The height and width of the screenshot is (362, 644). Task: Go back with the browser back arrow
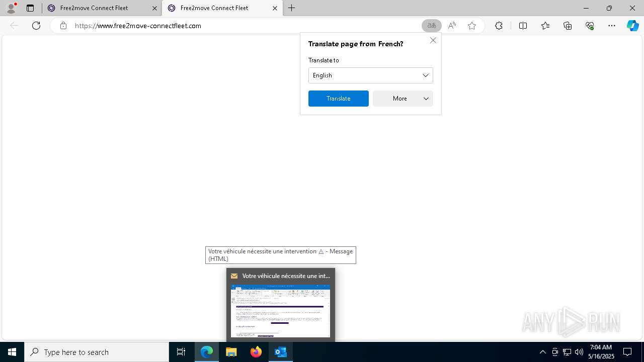pos(14,26)
